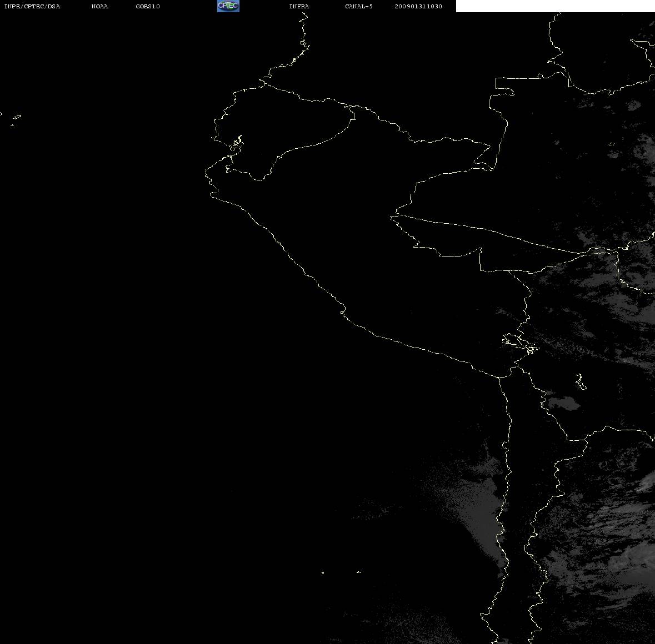Click the CPTEC logo in header
This screenshot has width=655, height=644.
[x=228, y=6]
